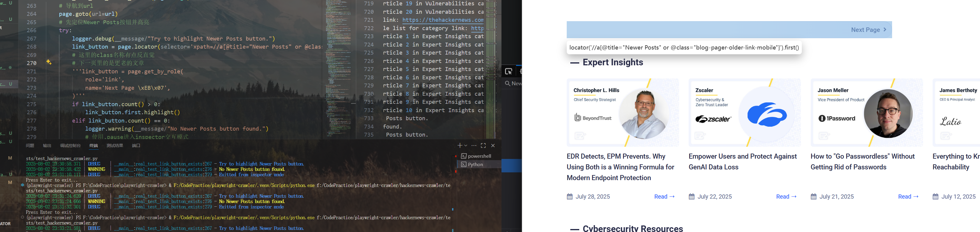This screenshot has width=980, height=232.
Task: Switch to the 端口 panel tab
Action: click(x=136, y=146)
